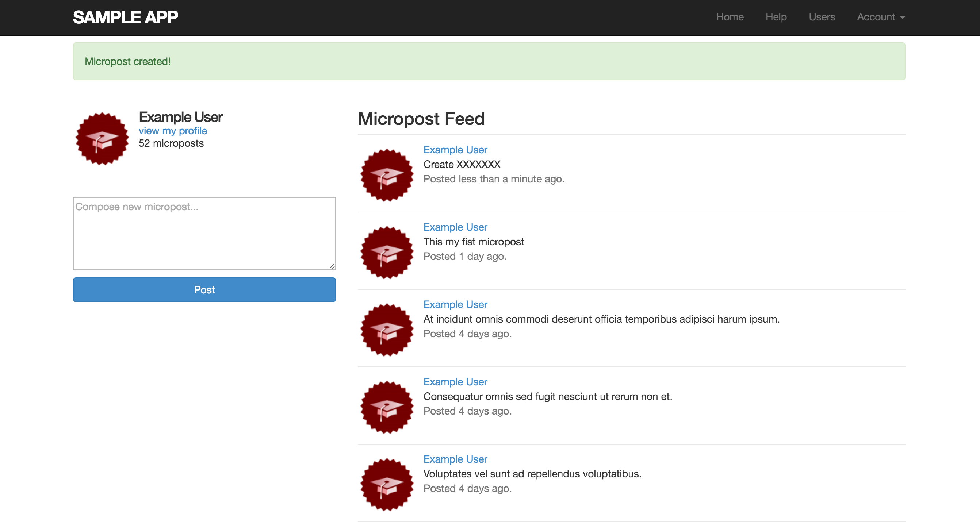Open Example User link on 'At incidunt' post
The height and width of the screenshot is (527, 980).
[x=455, y=305]
